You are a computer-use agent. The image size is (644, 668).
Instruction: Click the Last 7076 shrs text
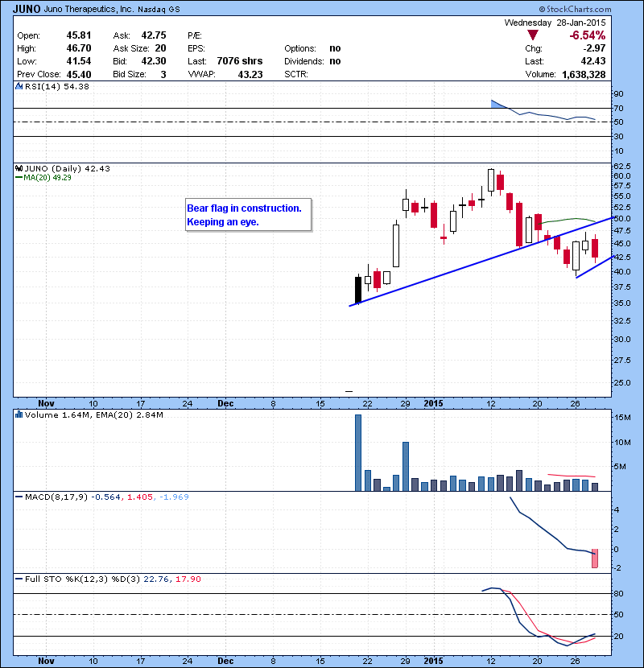click(225, 61)
